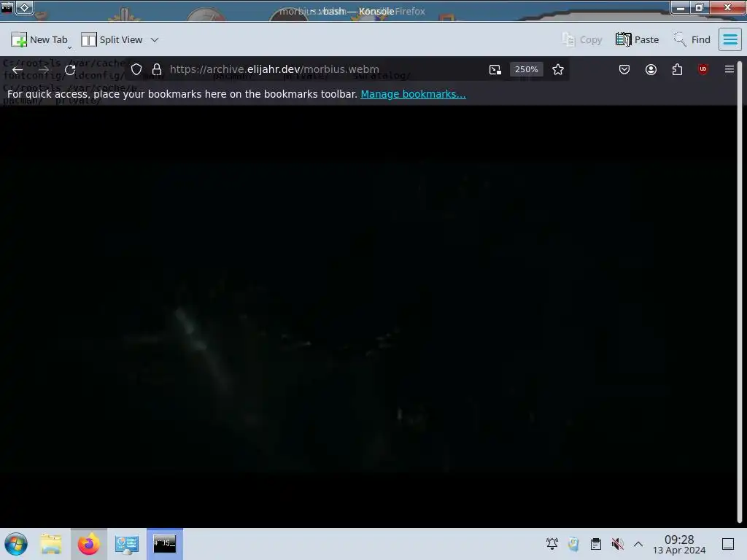The height and width of the screenshot is (560, 747).
Task: Click the dark video content area
Action: (x=368, y=316)
